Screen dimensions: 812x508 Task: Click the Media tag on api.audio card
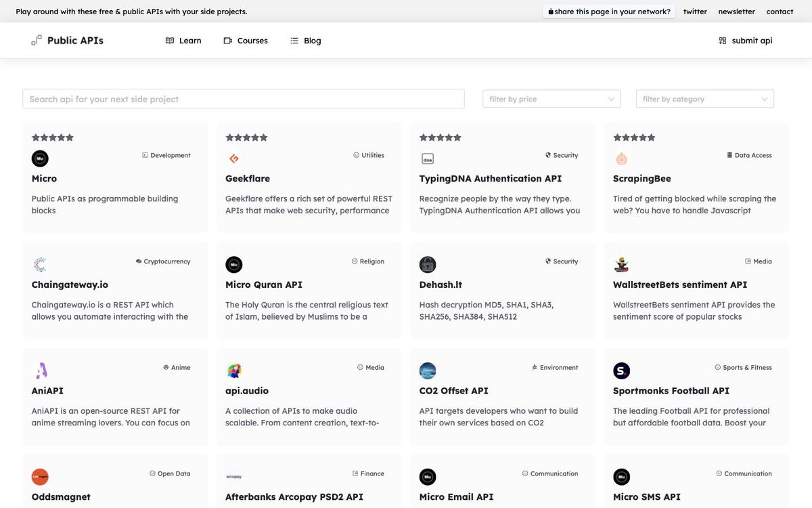371,368
